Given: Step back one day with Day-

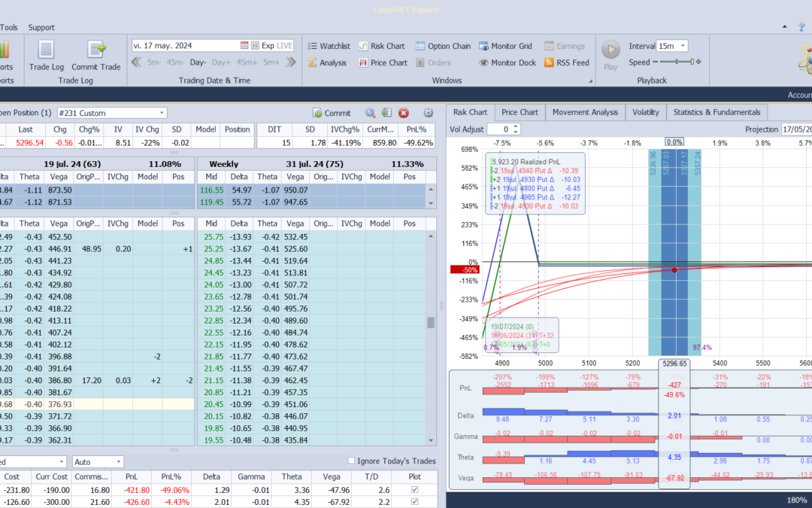Looking at the screenshot, I should pyautogui.click(x=198, y=62).
